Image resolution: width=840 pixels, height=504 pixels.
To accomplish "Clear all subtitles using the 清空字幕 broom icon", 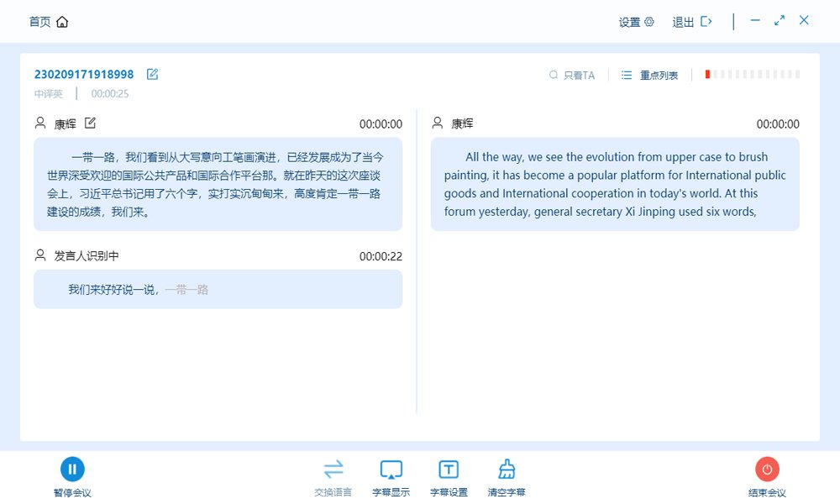I will pos(505,469).
